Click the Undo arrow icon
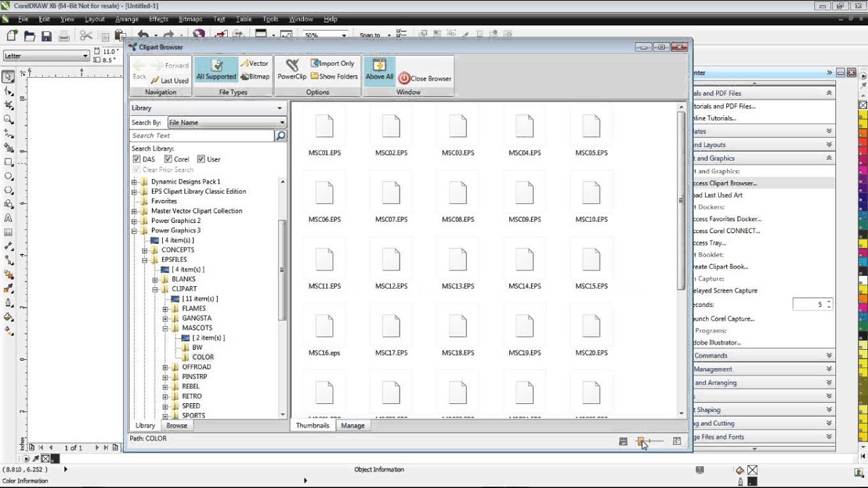This screenshot has height=488, width=868. [142, 36]
